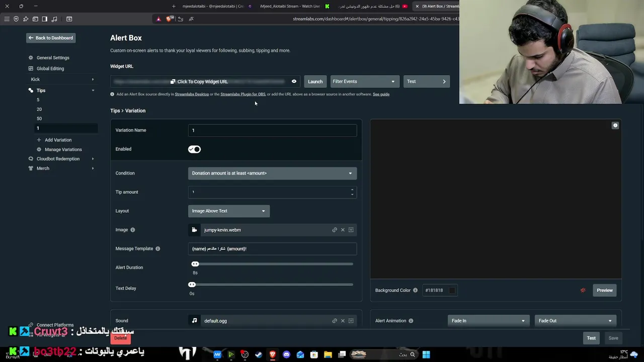The width and height of the screenshot is (644, 362).
Task: Switch to mjeedalotaibi creator browser tab
Action: [x=213, y=6]
